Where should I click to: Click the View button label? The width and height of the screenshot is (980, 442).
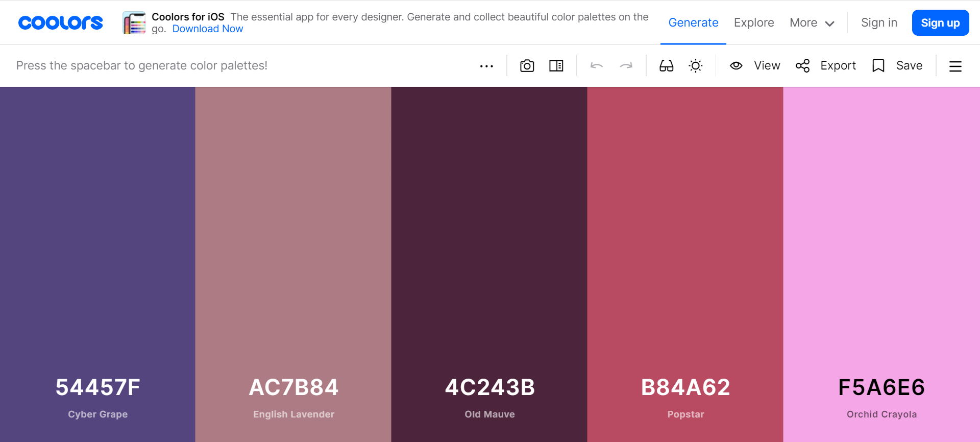[767, 66]
